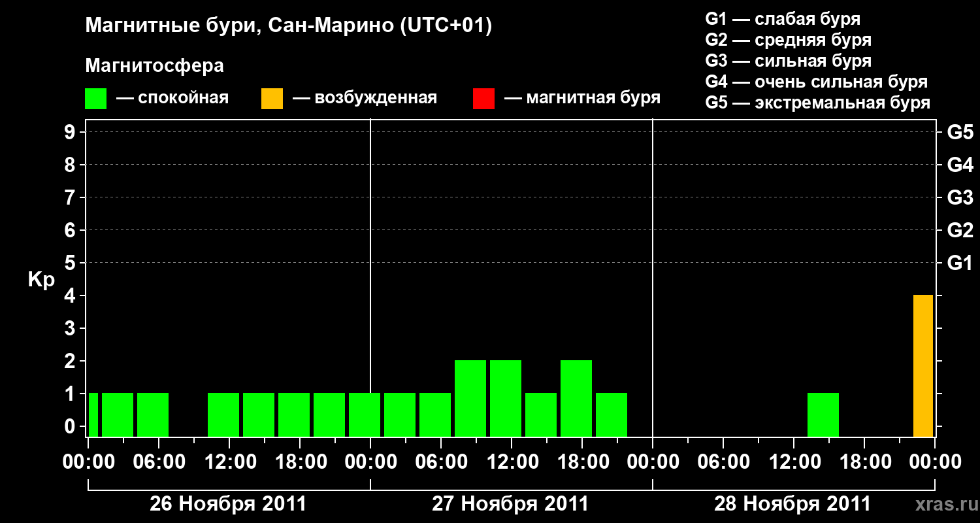Click the first '12:00' time label under 26 November

229,462
